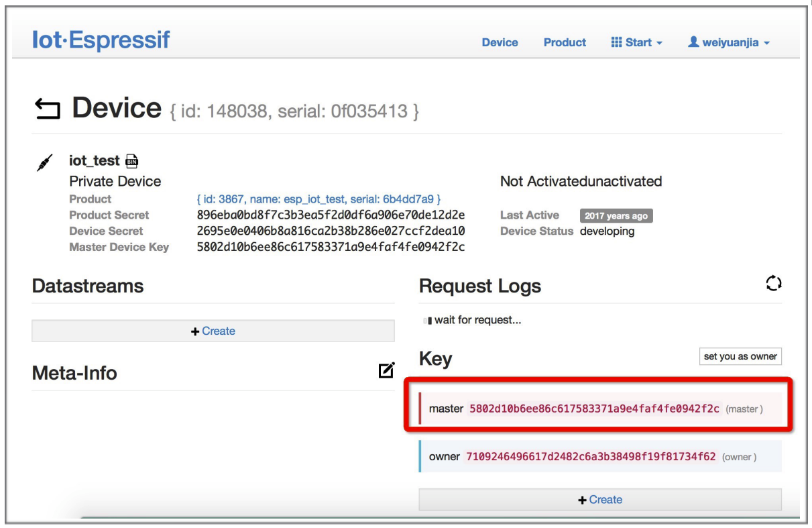
Task: Click the BIN file icon next to iot_test
Action: click(132, 161)
